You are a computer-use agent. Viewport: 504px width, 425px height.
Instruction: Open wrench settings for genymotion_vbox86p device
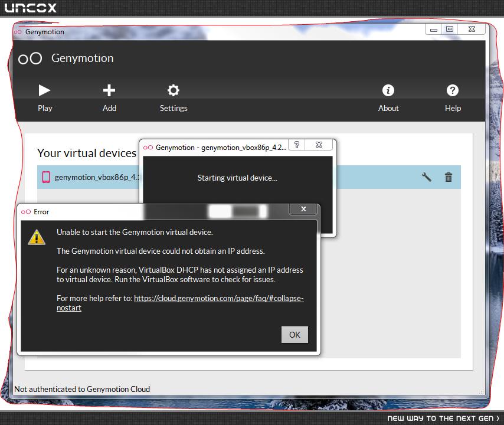click(426, 177)
